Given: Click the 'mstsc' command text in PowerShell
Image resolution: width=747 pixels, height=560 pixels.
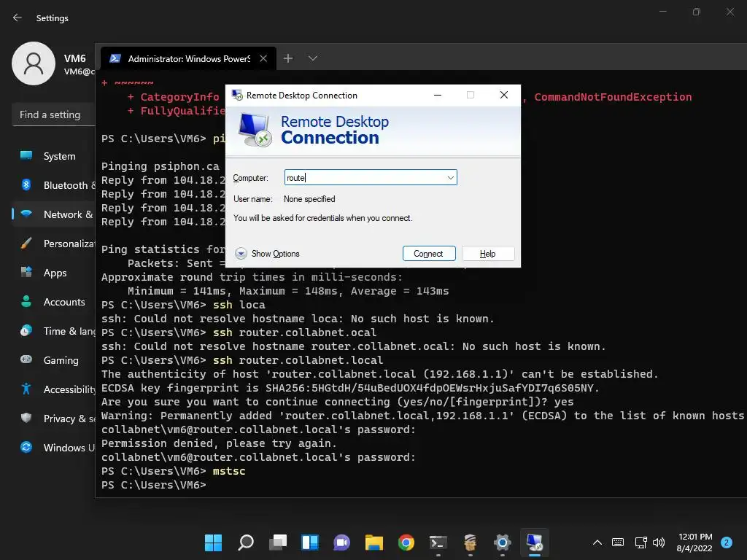Looking at the screenshot, I should point(229,471).
